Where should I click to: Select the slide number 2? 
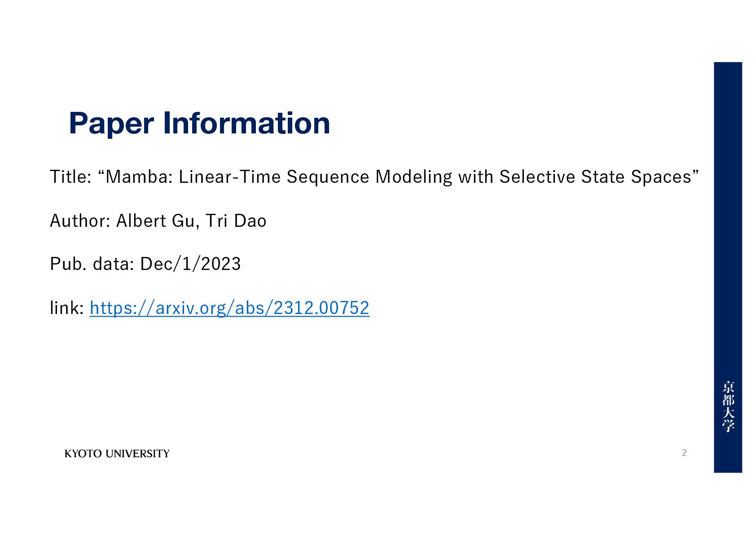tap(684, 453)
